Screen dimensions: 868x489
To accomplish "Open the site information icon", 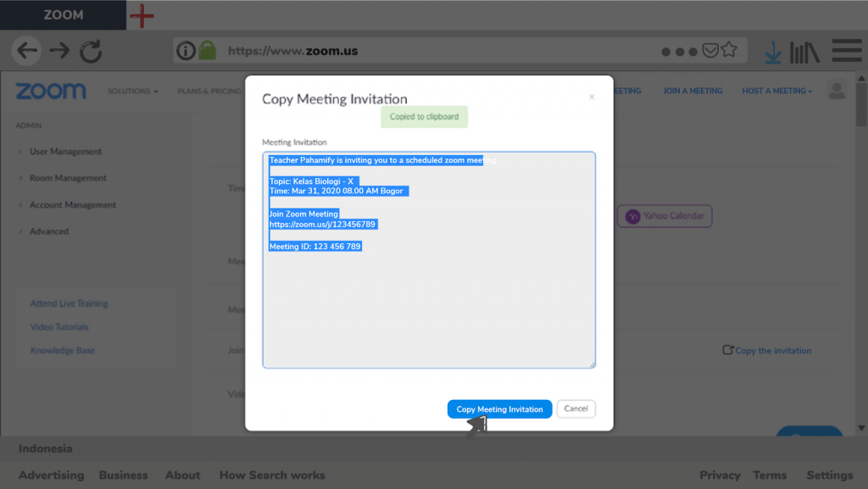I will (186, 51).
